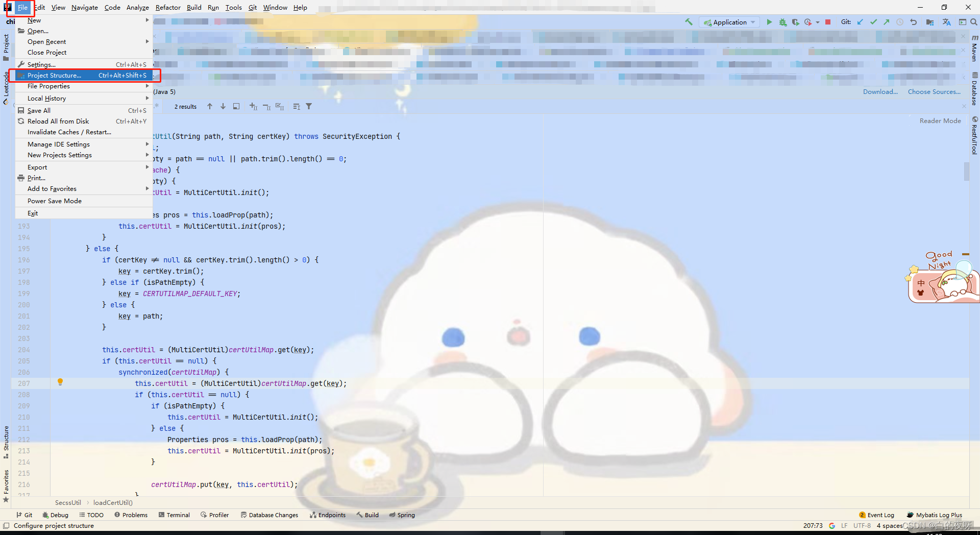Start debugging with the bug icon

tap(782, 22)
